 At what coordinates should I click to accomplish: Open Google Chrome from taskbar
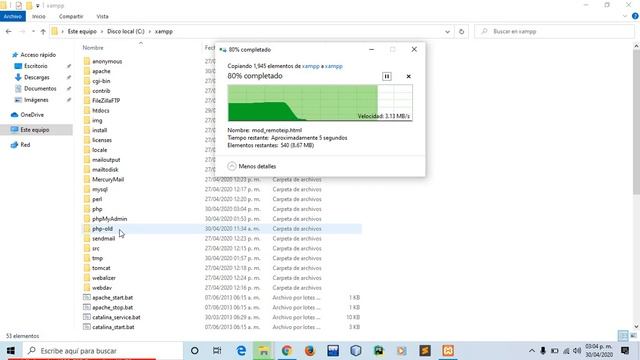click(x=287, y=351)
